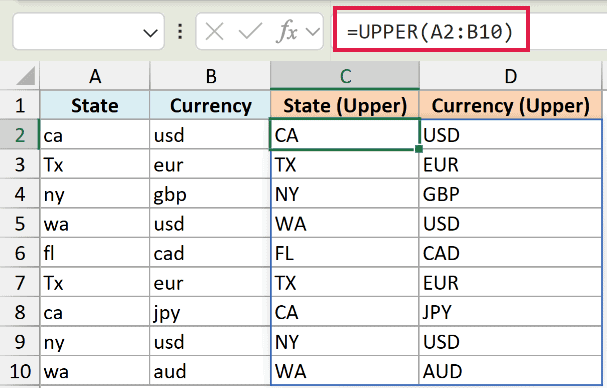Click the formula bar vertical dots handle
Screen dimensions: 607x388
tap(180, 31)
